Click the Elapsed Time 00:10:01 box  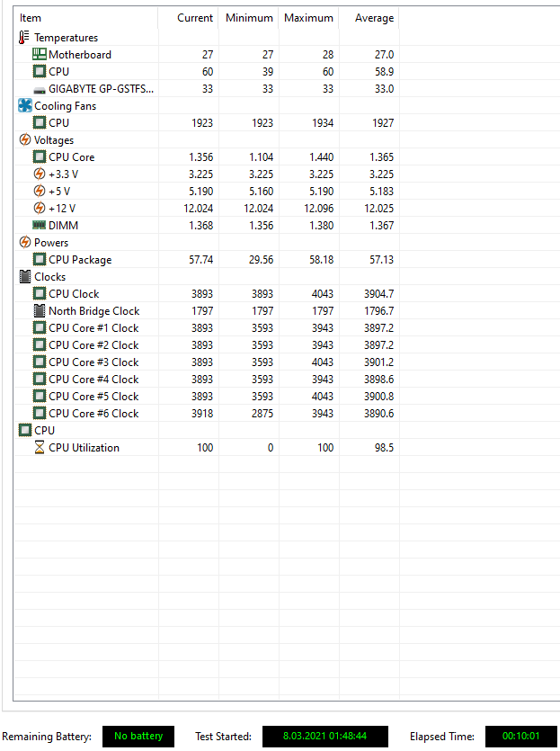tap(521, 736)
